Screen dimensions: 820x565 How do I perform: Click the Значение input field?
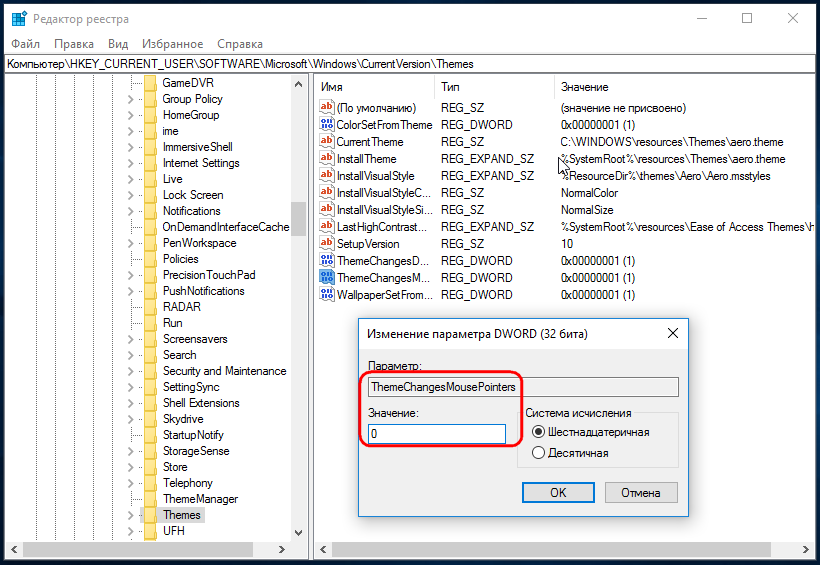click(x=437, y=434)
